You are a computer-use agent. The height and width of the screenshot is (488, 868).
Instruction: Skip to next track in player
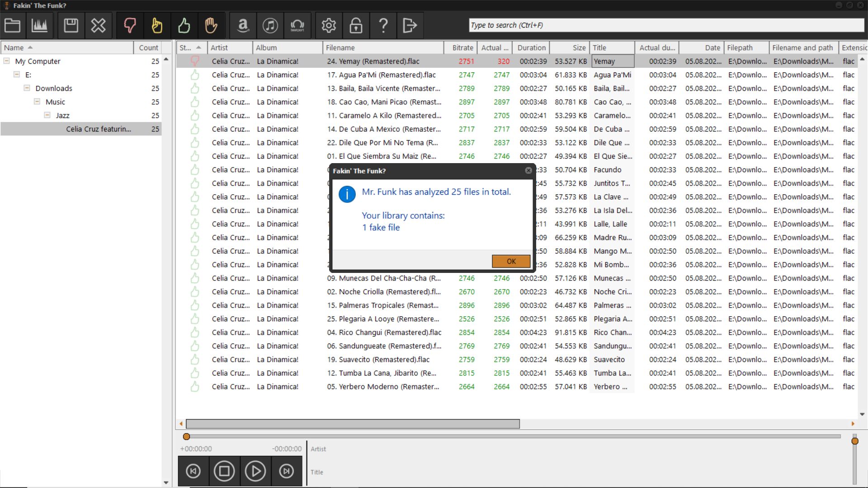(x=286, y=471)
